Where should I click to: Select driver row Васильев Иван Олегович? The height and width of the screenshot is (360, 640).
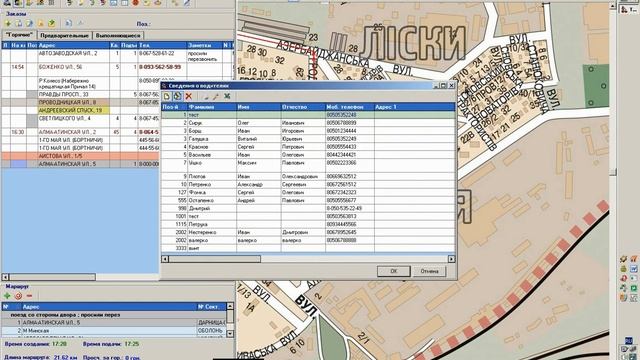pyautogui.click(x=308, y=155)
